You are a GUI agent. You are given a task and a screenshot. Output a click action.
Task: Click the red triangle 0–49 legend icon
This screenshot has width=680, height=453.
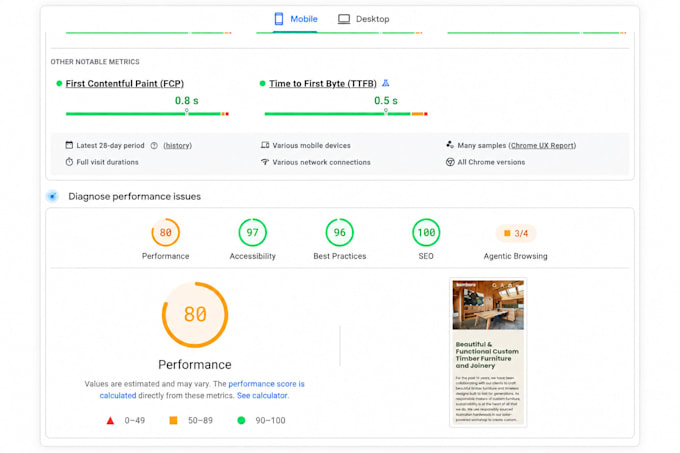(110, 420)
